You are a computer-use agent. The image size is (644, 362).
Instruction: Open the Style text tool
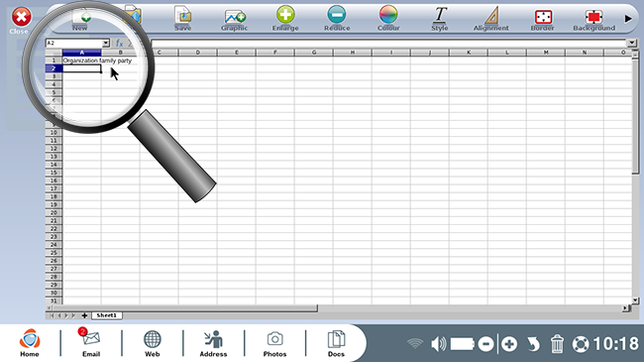pos(440,18)
